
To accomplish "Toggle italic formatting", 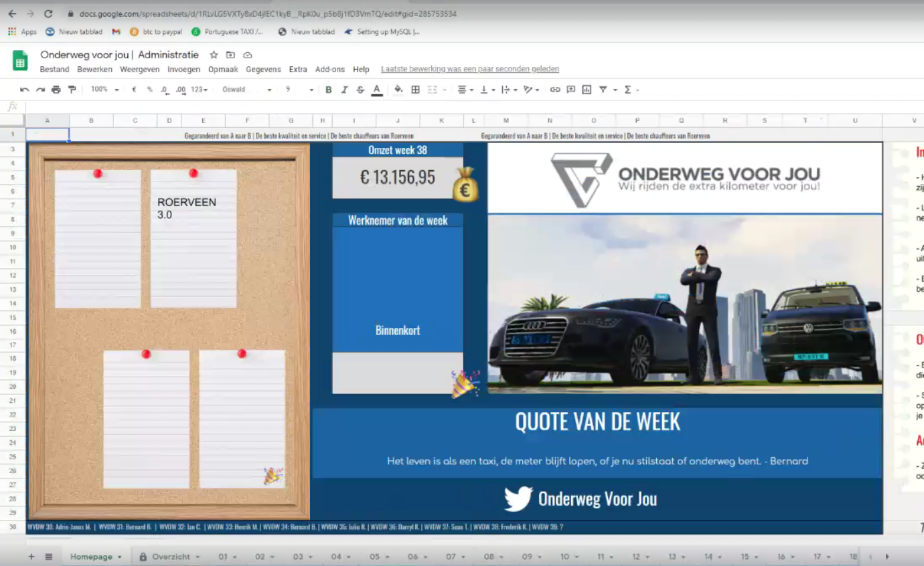I will pyautogui.click(x=345, y=90).
